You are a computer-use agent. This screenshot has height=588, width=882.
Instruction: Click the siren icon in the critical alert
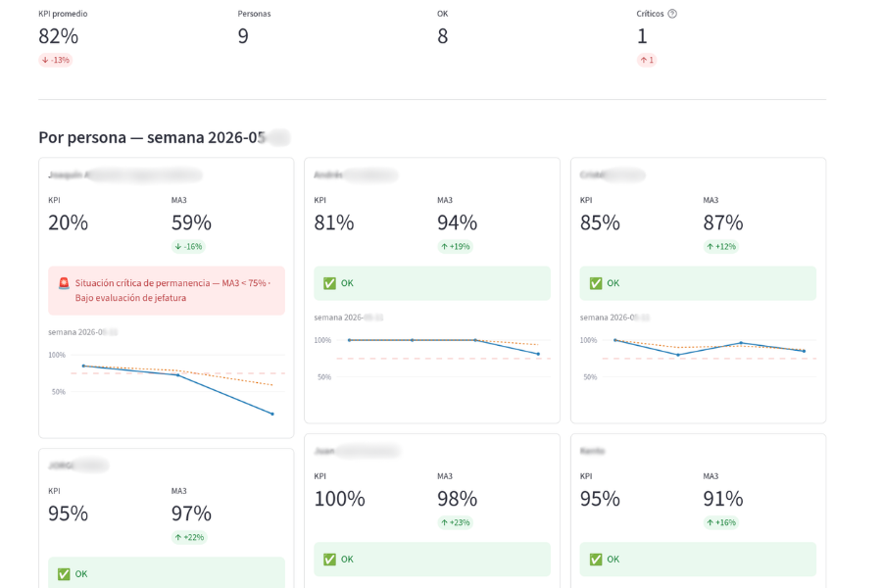[x=64, y=283]
